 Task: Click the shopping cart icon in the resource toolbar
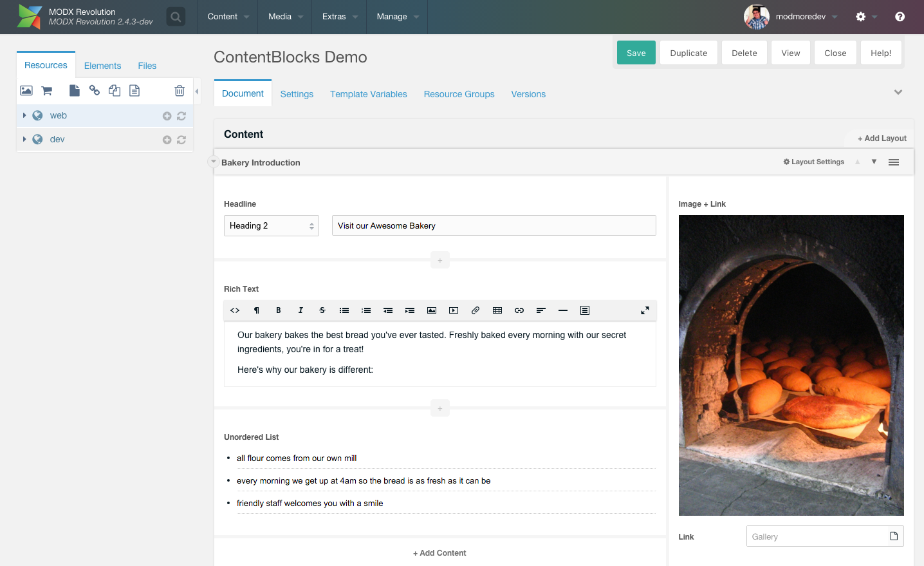pos(47,91)
